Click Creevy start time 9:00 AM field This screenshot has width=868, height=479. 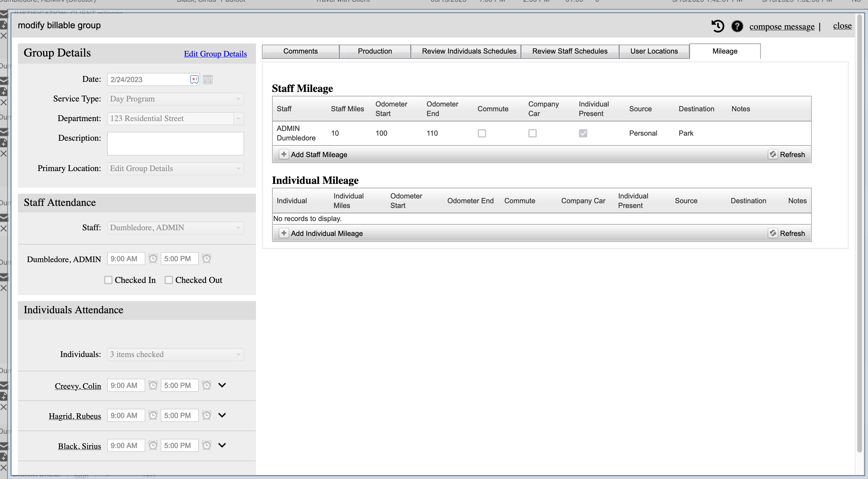(126, 385)
